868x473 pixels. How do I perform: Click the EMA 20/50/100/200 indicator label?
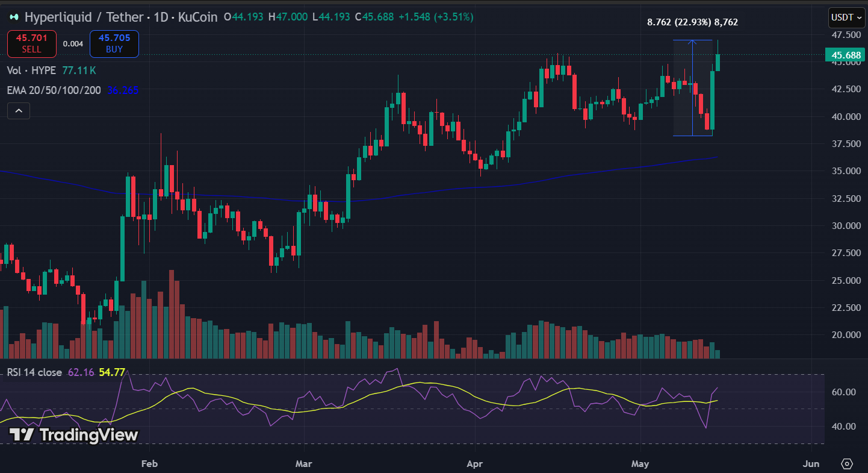click(54, 90)
